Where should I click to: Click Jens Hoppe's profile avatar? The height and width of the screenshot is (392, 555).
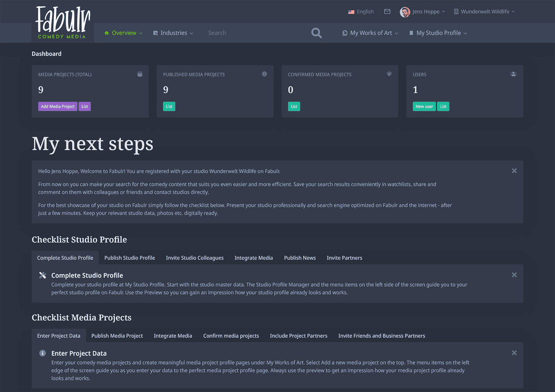coord(405,12)
